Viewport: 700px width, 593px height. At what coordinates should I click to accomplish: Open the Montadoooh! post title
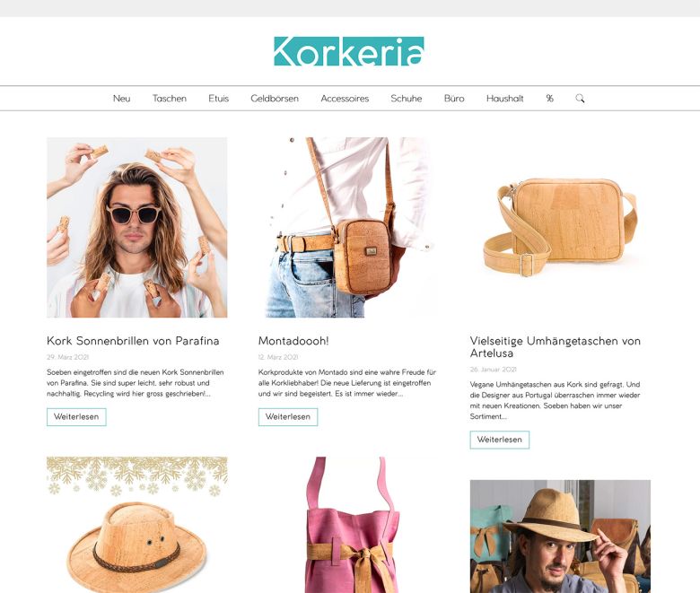point(293,341)
